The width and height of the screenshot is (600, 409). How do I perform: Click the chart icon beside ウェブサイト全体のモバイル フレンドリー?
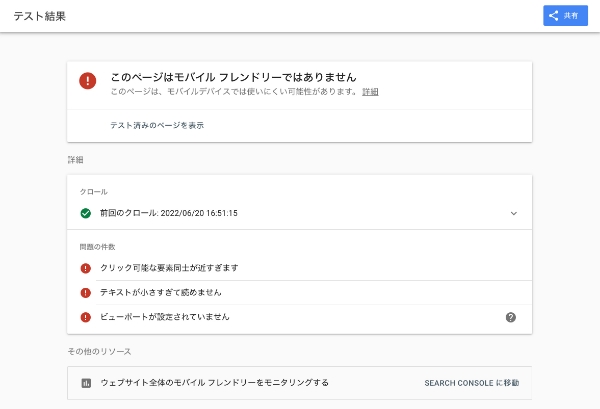86,383
